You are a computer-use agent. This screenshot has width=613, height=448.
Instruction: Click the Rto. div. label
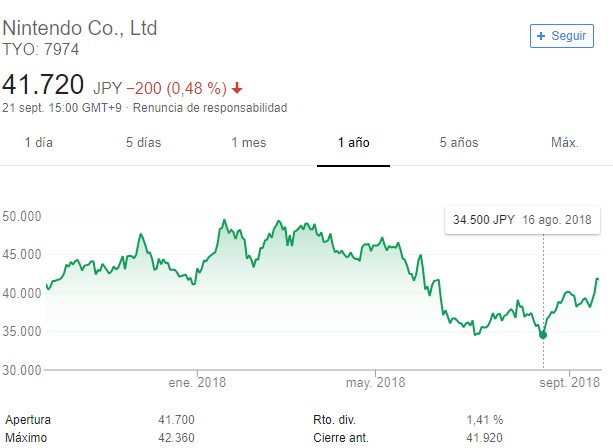pyautogui.click(x=334, y=420)
